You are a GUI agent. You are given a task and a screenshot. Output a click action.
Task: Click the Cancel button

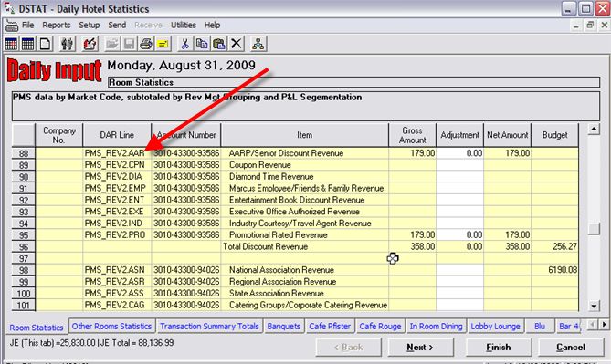571,348
